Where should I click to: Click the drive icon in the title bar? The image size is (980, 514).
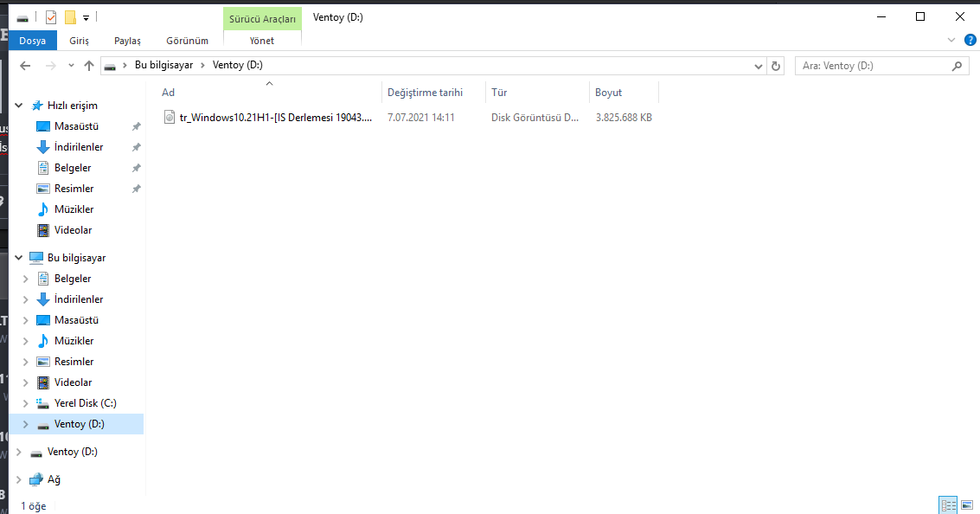[x=22, y=18]
